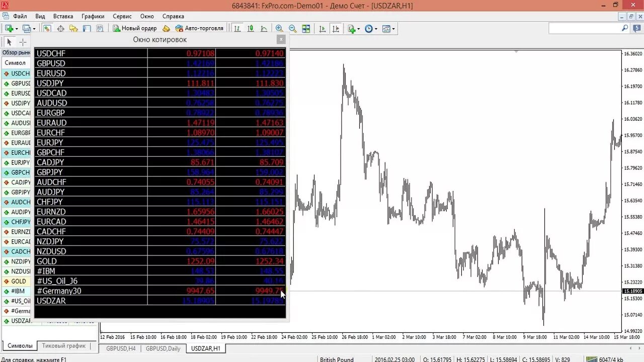The height and width of the screenshot is (362, 644).
Task: Close the Окно котировок popup
Action: point(281,39)
